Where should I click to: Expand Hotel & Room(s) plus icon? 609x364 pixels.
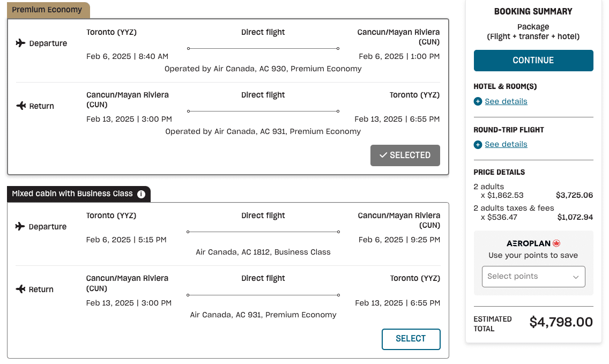pos(478,101)
